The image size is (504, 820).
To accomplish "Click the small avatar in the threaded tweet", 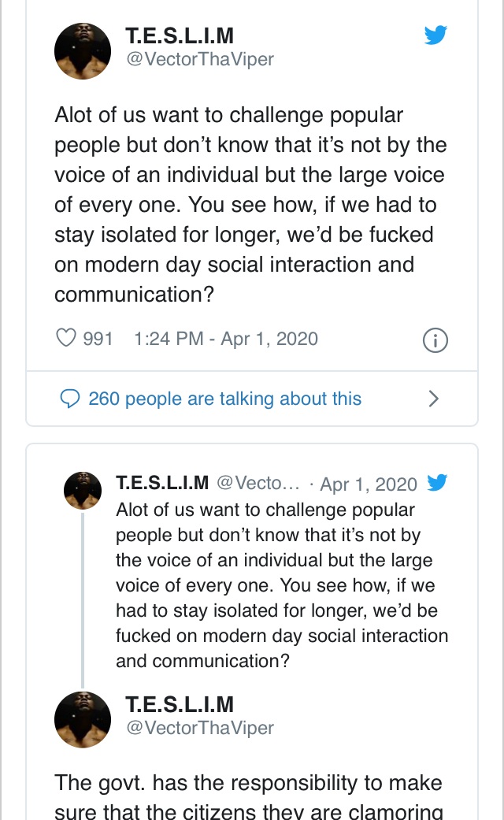I will click(83, 491).
